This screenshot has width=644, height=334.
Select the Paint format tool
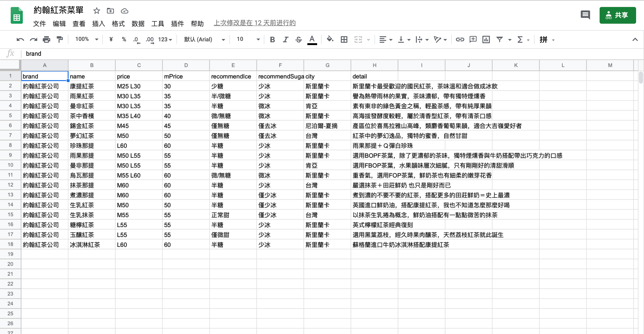click(60, 39)
